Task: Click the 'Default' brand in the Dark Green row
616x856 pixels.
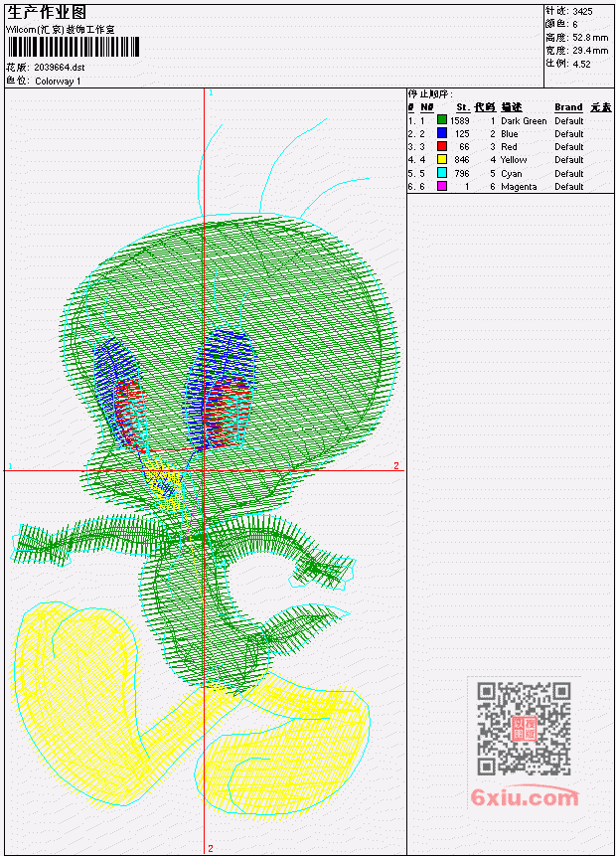Action: tap(569, 120)
